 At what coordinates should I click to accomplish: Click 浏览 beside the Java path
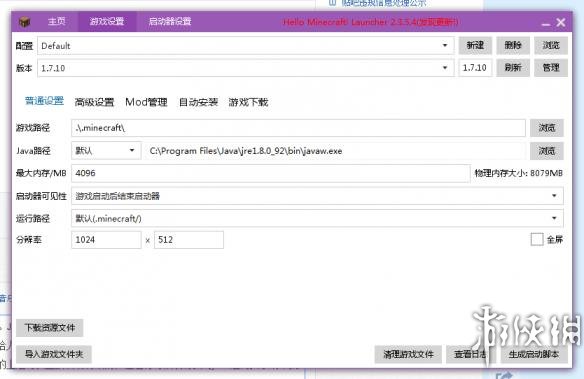click(547, 151)
